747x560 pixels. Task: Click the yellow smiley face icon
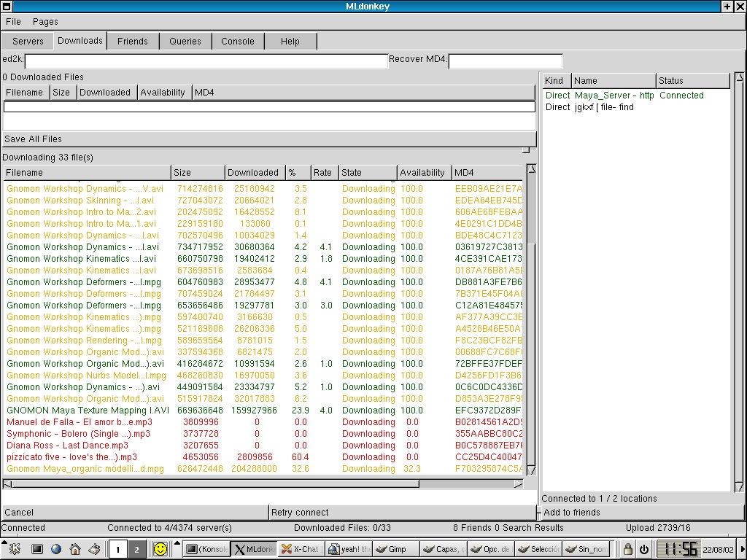(160, 549)
